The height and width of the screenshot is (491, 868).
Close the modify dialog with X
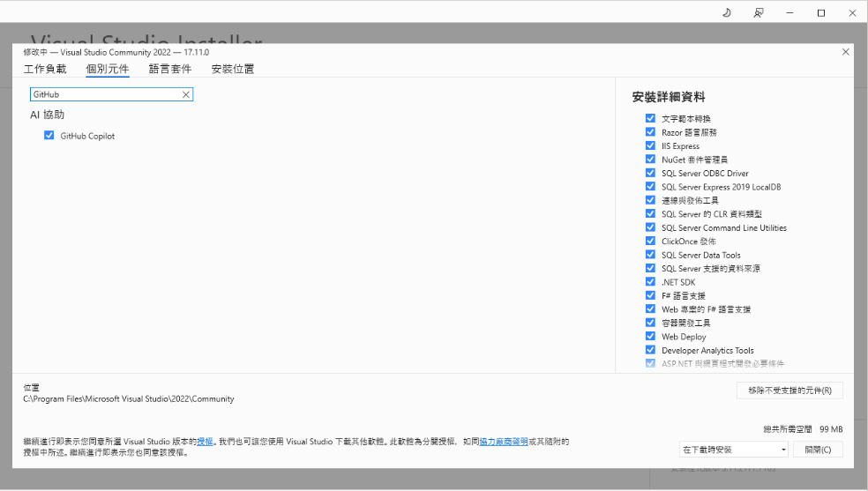coord(845,52)
